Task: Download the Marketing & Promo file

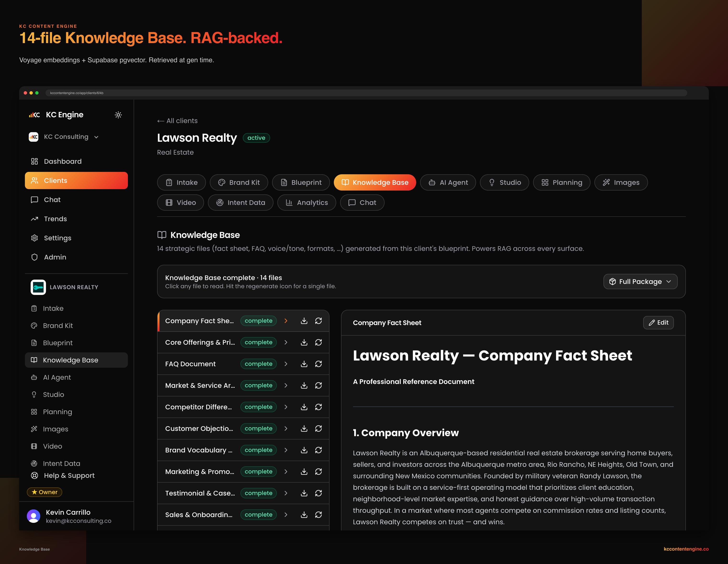Action: (x=304, y=472)
